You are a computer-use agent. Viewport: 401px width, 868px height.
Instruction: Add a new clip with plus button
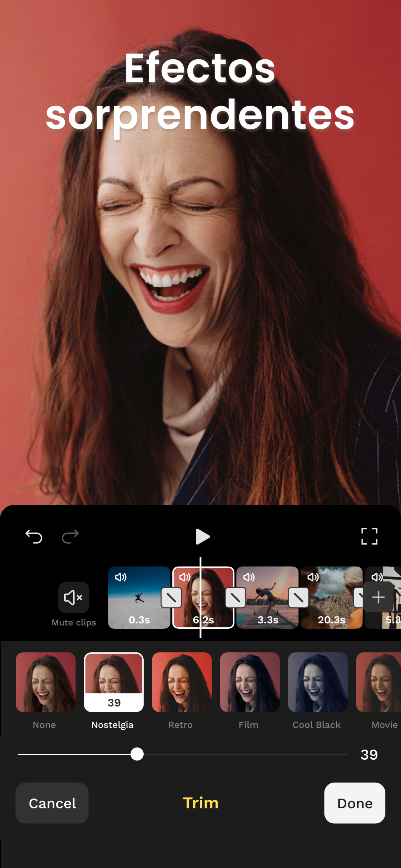(378, 597)
